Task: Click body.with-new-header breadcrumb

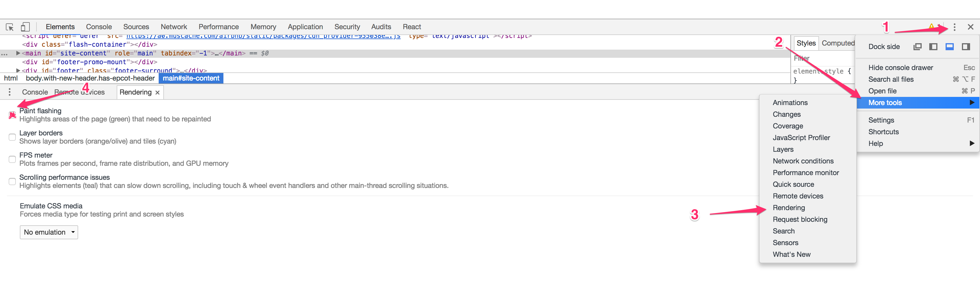Action: click(x=90, y=79)
